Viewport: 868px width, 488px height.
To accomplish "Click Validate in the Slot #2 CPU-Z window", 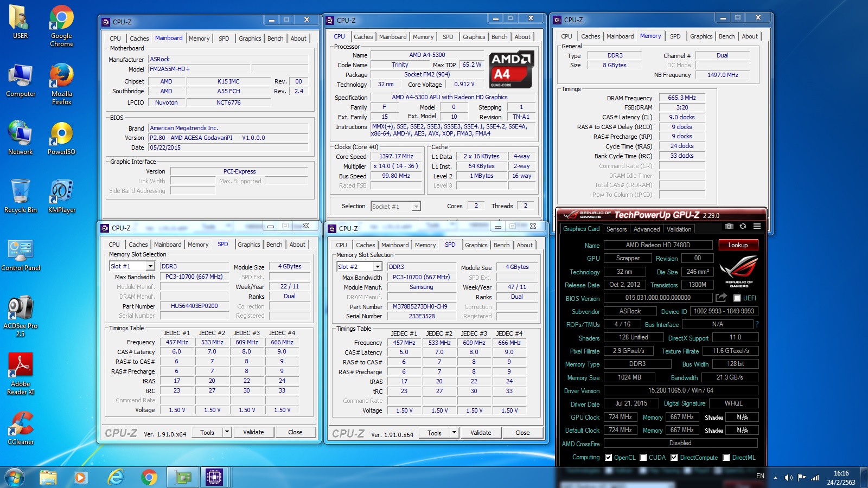I will click(x=481, y=433).
